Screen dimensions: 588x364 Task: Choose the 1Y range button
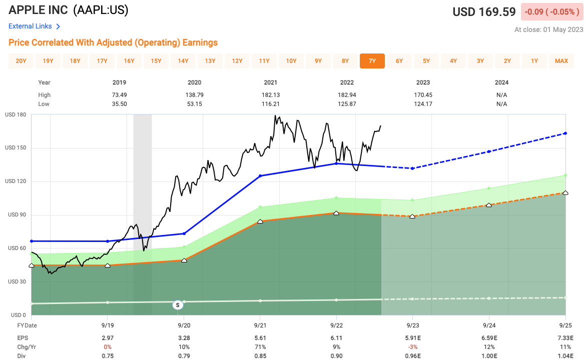pos(534,60)
